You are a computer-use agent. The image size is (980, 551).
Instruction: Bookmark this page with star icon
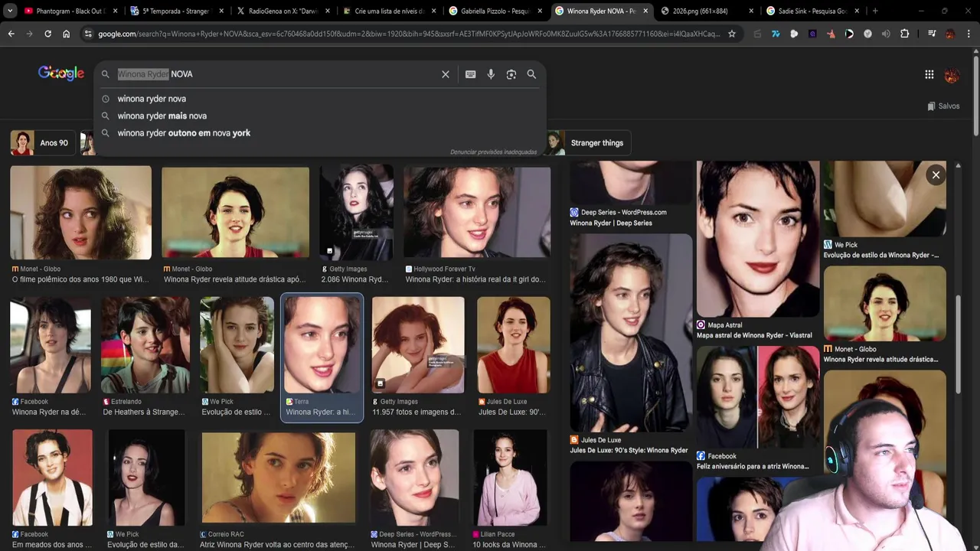click(732, 34)
